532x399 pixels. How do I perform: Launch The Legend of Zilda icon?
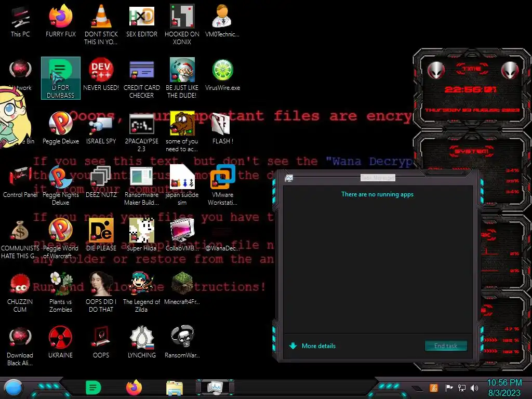point(141,292)
